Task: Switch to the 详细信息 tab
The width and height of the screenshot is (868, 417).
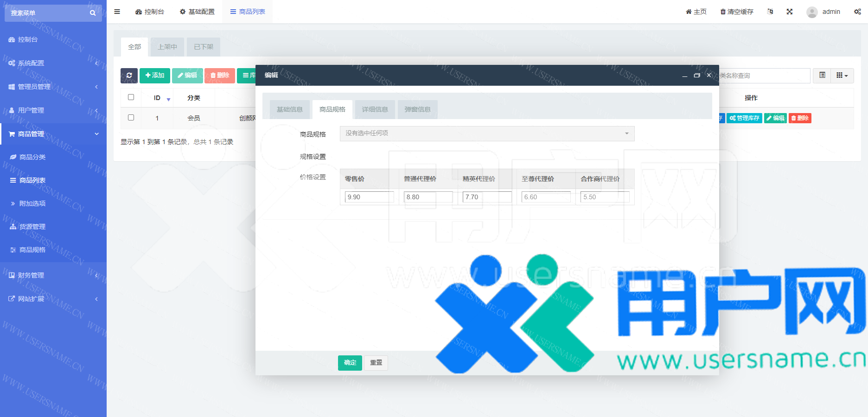Action: point(375,110)
